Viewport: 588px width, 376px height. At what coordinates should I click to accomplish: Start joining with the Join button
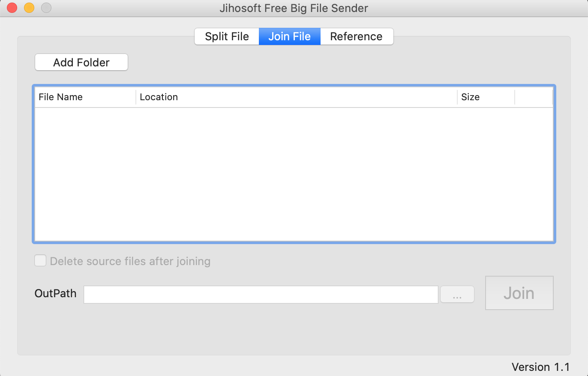(519, 293)
